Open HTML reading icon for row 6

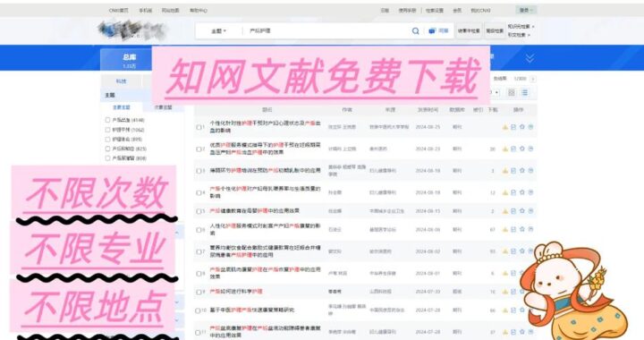tap(513, 230)
